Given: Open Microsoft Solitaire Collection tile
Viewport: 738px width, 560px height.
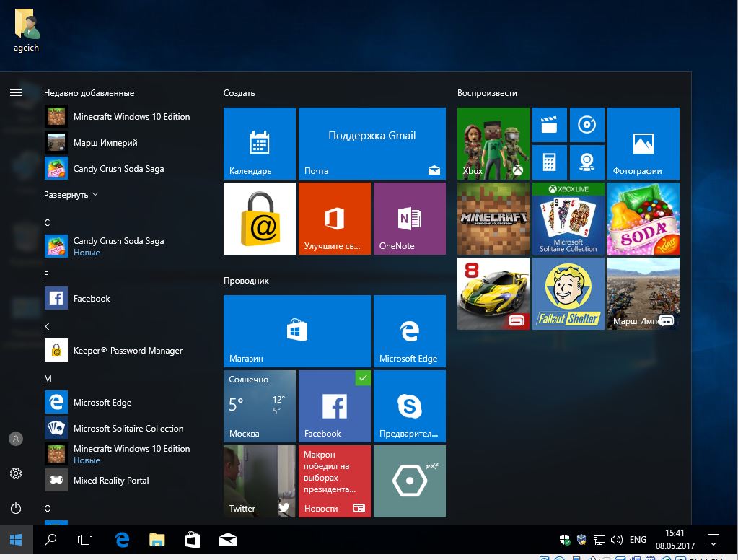Looking at the screenshot, I should pyautogui.click(x=568, y=219).
